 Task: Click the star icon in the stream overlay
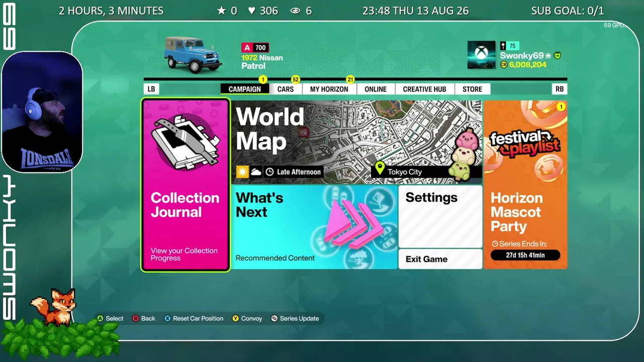(221, 11)
